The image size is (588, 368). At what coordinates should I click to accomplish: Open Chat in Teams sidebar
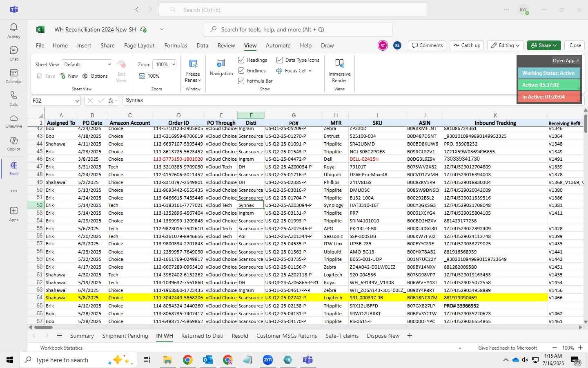point(13,53)
